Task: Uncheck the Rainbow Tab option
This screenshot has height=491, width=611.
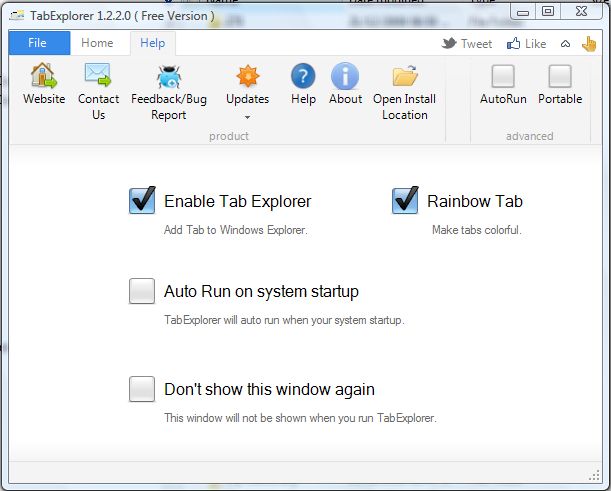Action: (405, 200)
